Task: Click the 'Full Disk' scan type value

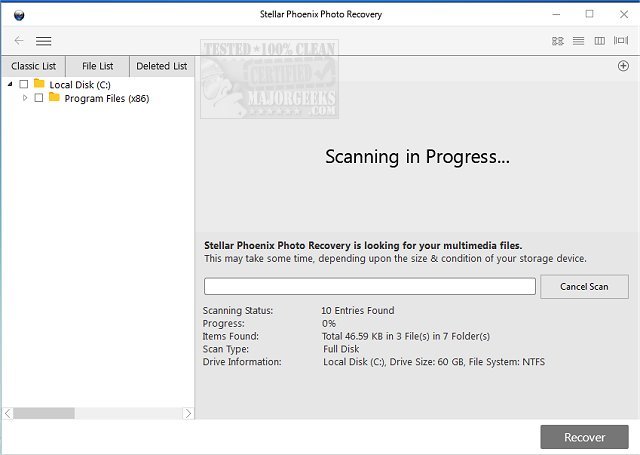Action: point(341,349)
